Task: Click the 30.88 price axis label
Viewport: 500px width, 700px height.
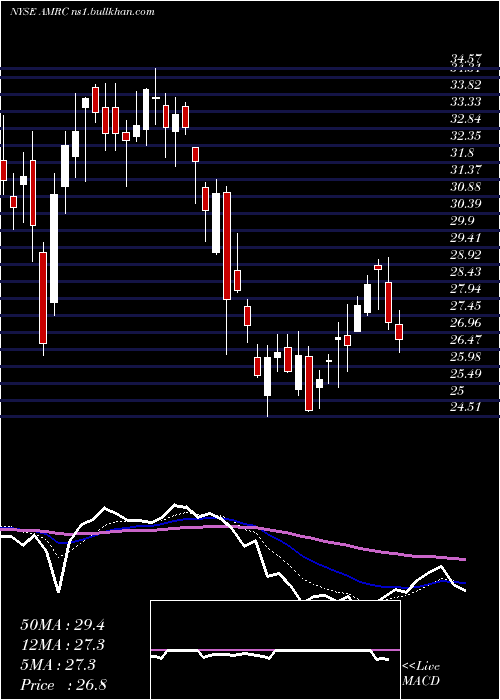Action: (x=466, y=187)
